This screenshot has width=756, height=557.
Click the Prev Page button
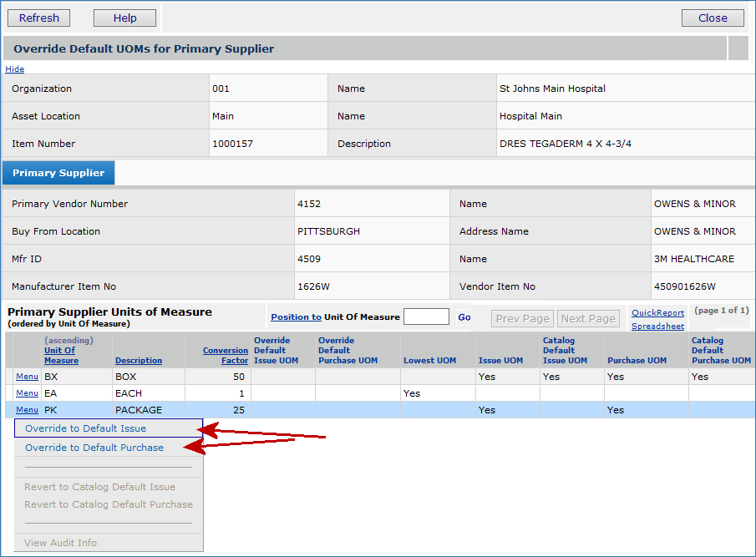pyautogui.click(x=523, y=318)
